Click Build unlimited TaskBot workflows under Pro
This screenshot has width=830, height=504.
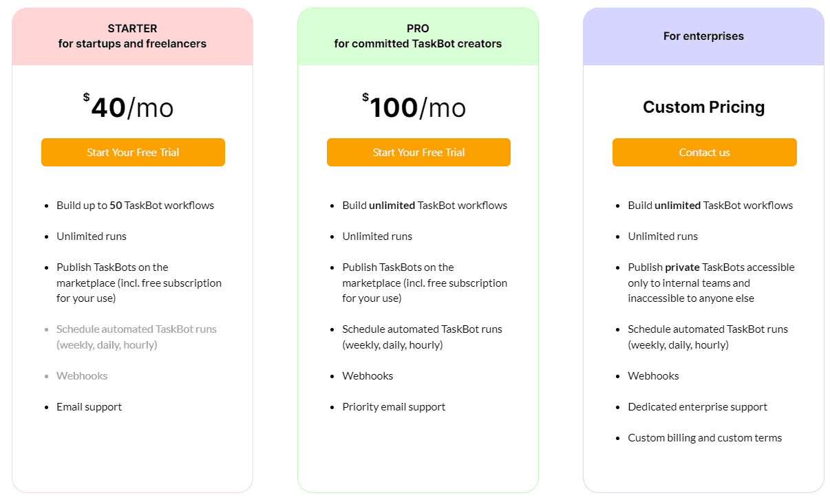pyautogui.click(x=425, y=205)
